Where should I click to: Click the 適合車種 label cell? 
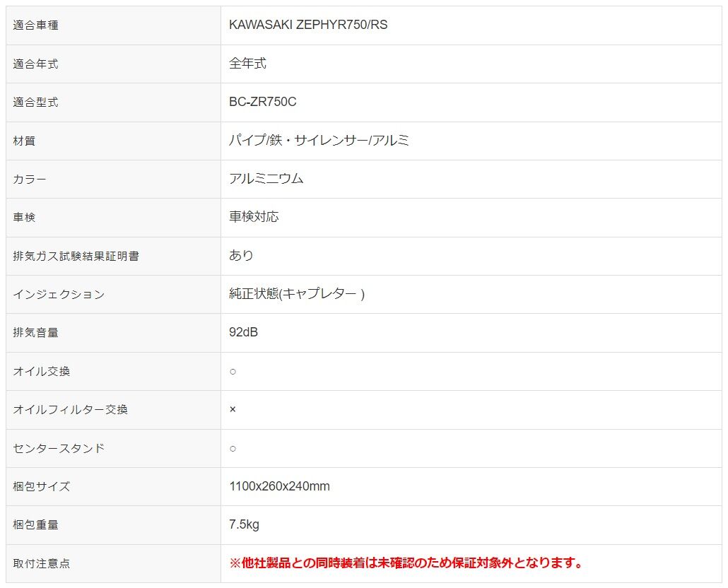pyautogui.click(x=36, y=25)
